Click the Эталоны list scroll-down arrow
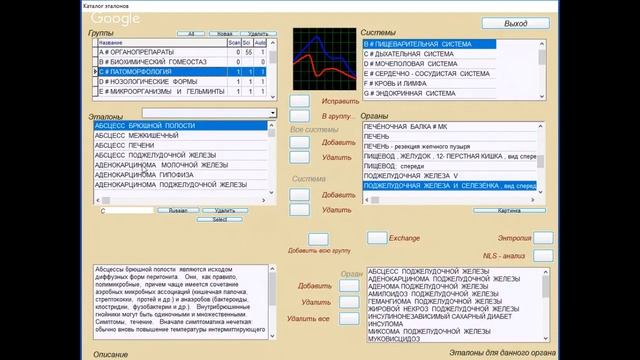 271,193
